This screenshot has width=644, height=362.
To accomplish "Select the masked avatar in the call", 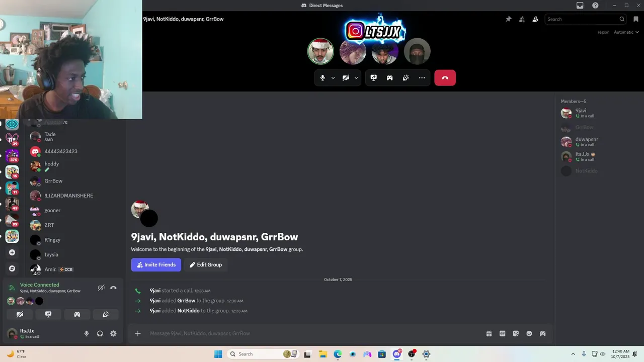I will pos(417,51).
